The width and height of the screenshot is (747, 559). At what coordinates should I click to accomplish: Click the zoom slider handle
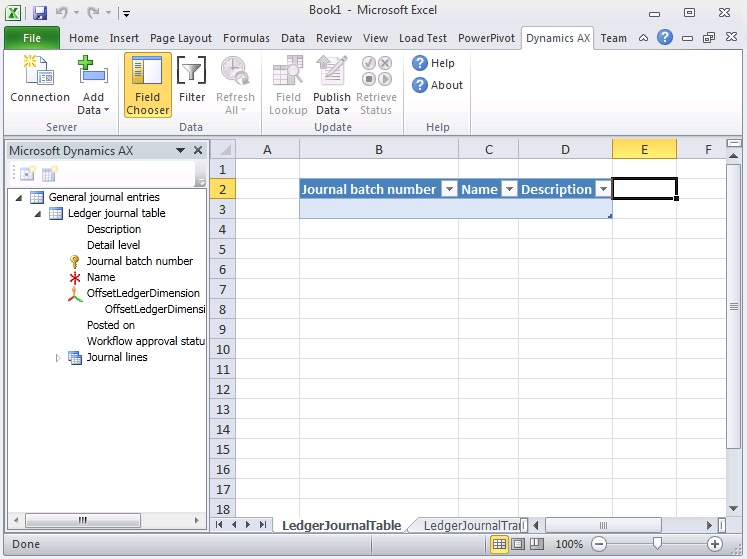[657, 543]
